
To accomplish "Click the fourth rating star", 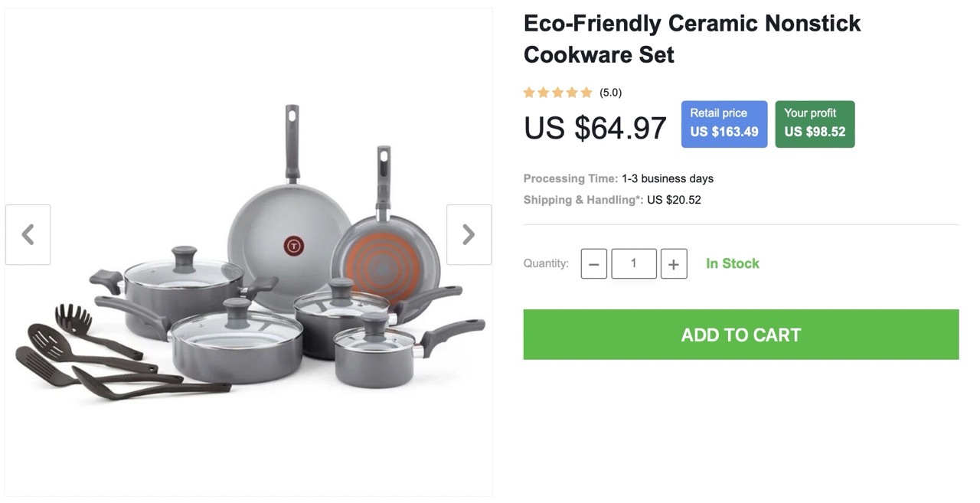I will click(x=572, y=93).
